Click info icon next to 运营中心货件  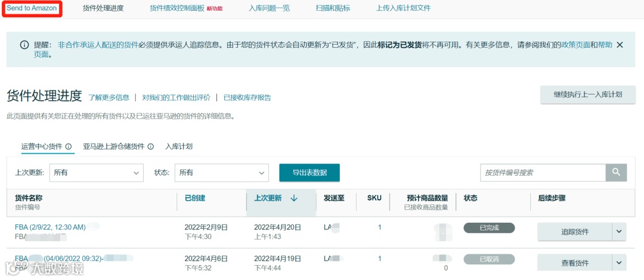[x=69, y=147]
